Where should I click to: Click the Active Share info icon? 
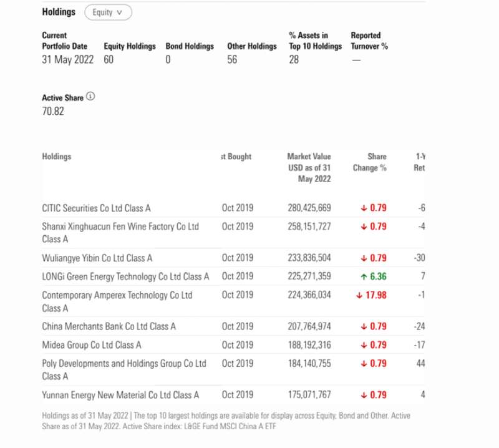pos(90,96)
